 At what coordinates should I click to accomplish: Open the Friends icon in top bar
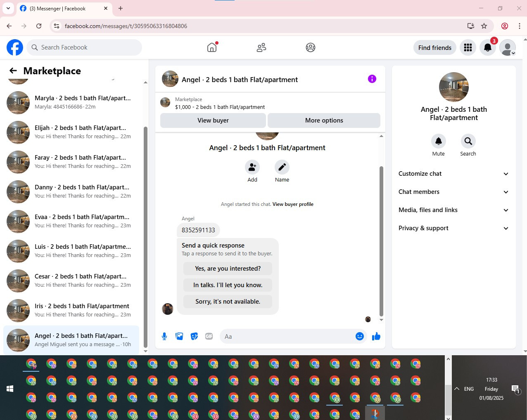point(261,47)
